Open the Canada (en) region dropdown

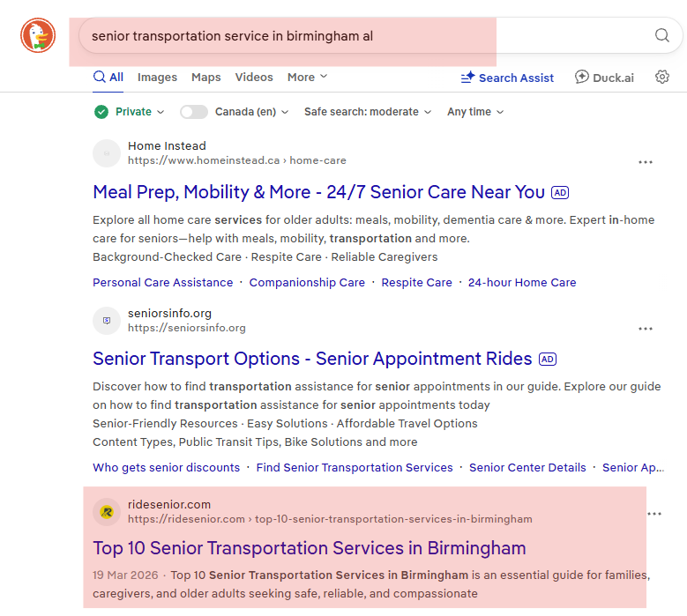click(251, 112)
